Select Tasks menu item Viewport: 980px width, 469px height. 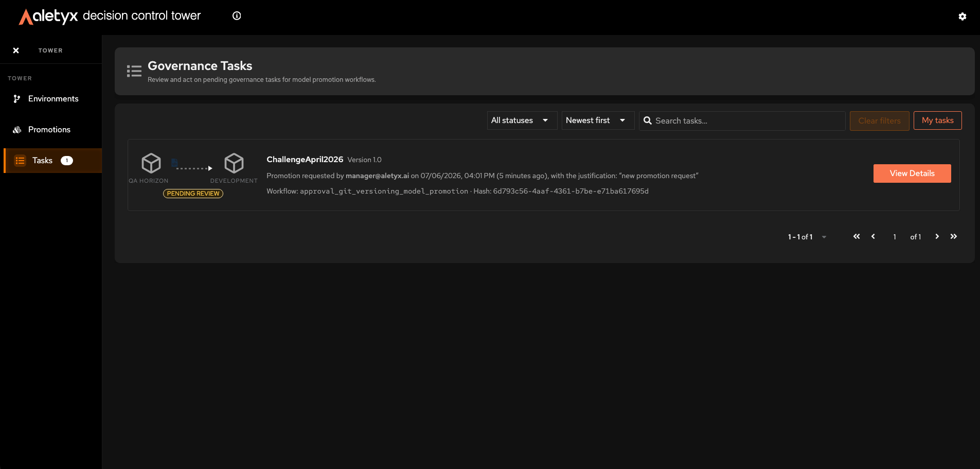coord(53,161)
